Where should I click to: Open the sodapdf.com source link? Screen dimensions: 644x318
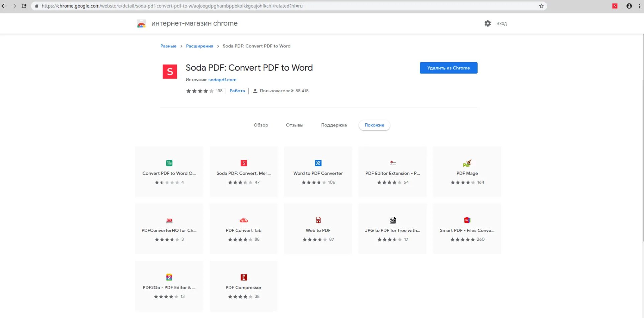pos(222,80)
